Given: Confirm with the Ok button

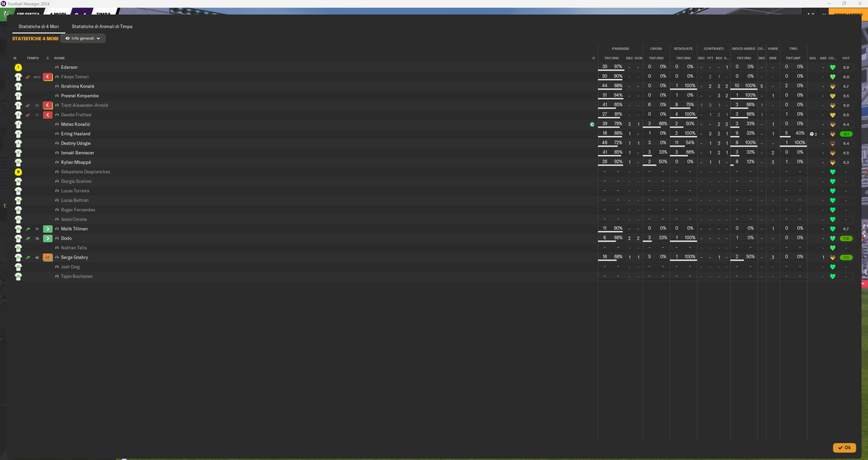Looking at the screenshot, I should [844, 448].
